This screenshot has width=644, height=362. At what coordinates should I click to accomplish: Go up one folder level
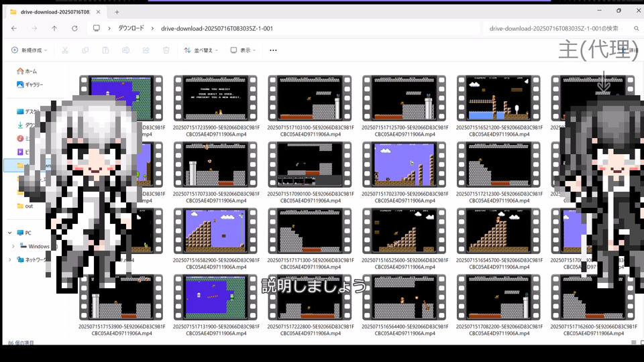click(54, 28)
